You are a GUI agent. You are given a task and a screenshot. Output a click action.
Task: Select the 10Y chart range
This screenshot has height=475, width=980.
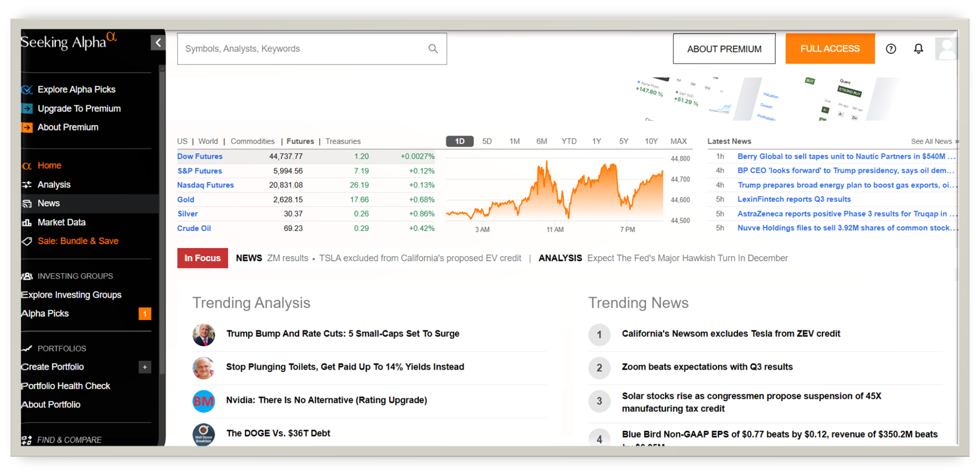[651, 141]
